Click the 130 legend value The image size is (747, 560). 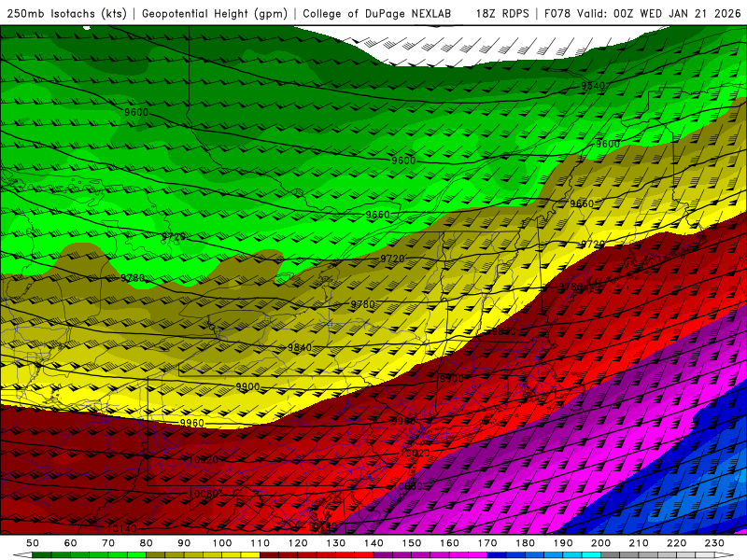(x=336, y=543)
